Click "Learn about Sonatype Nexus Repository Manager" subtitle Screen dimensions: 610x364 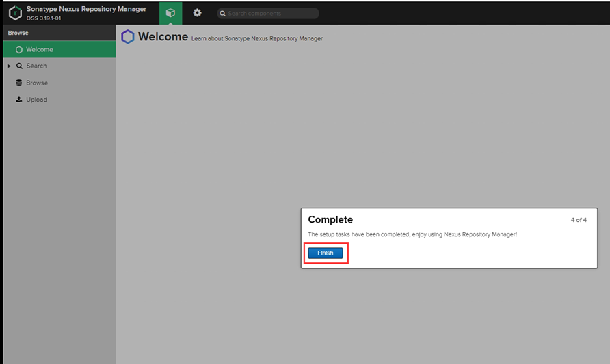[256, 38]
